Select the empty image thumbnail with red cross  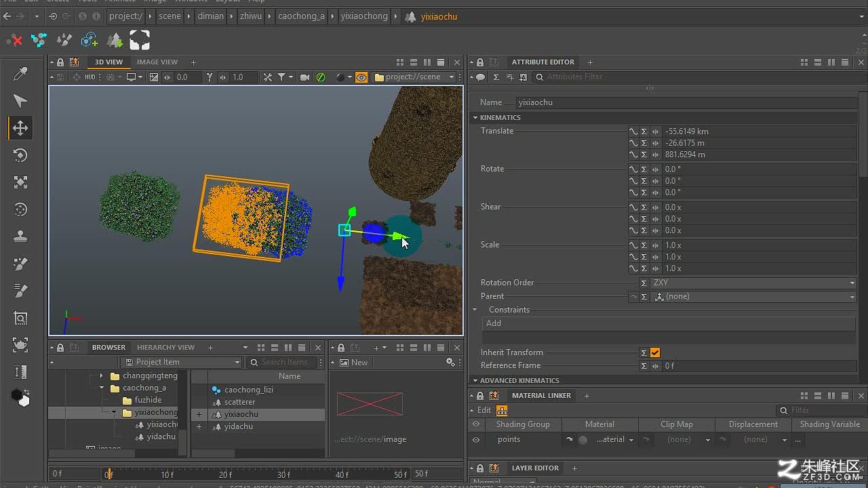(370, 405)
